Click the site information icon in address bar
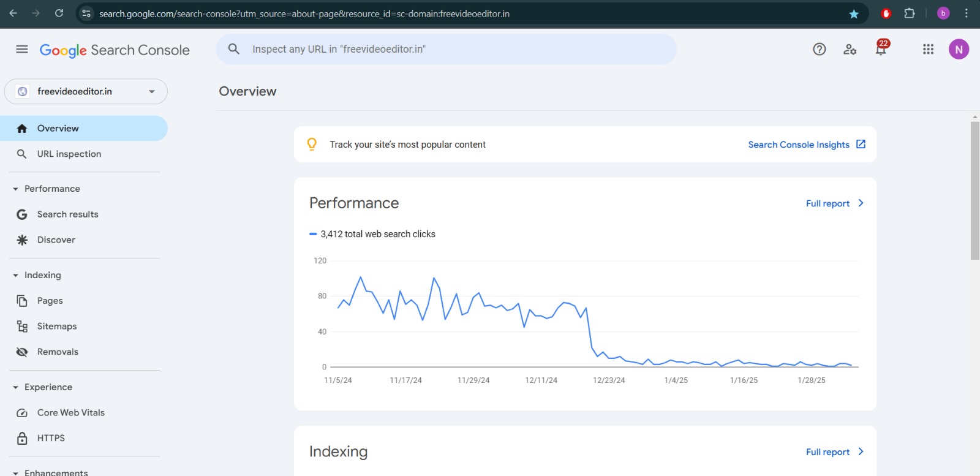This screenshot has width=980, height=476. (86, 13)
